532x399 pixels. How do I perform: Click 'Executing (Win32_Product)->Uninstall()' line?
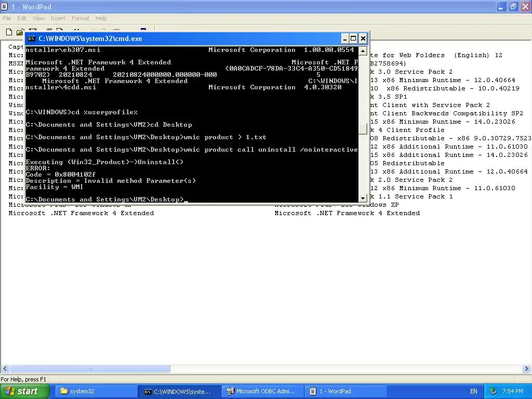click(104, 162)
